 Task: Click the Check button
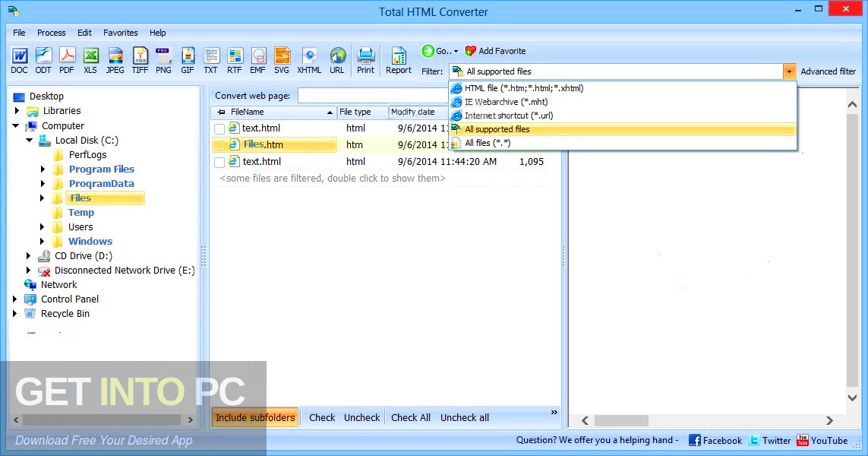pos(322,418)
